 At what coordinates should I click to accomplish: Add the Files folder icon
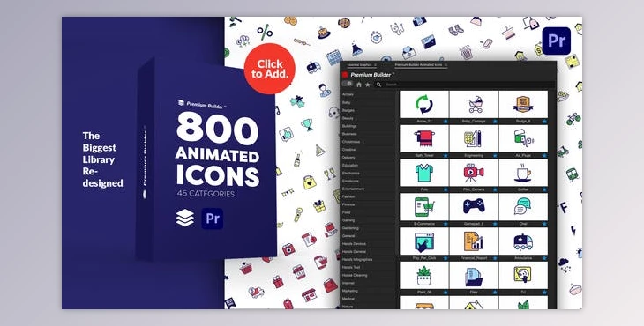(474, 276)
